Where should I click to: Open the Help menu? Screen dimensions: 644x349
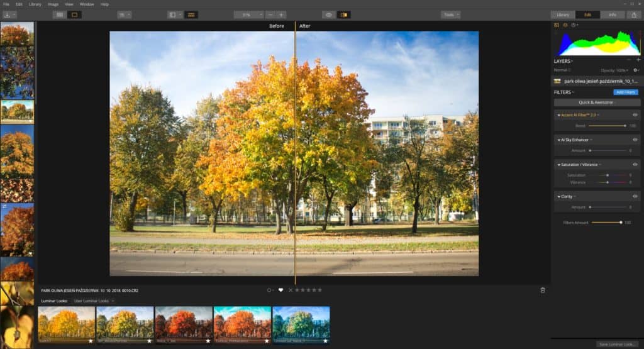[x=105, y=4]
